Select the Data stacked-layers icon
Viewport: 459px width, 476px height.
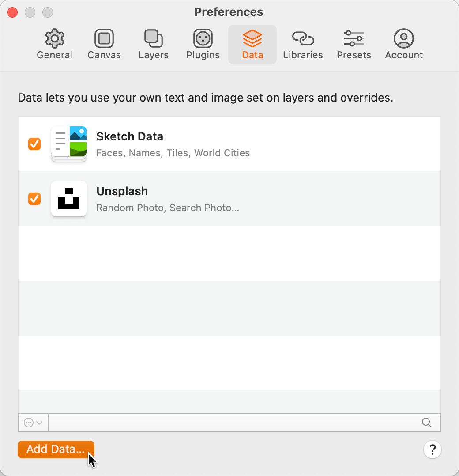[x=252, y=39]
